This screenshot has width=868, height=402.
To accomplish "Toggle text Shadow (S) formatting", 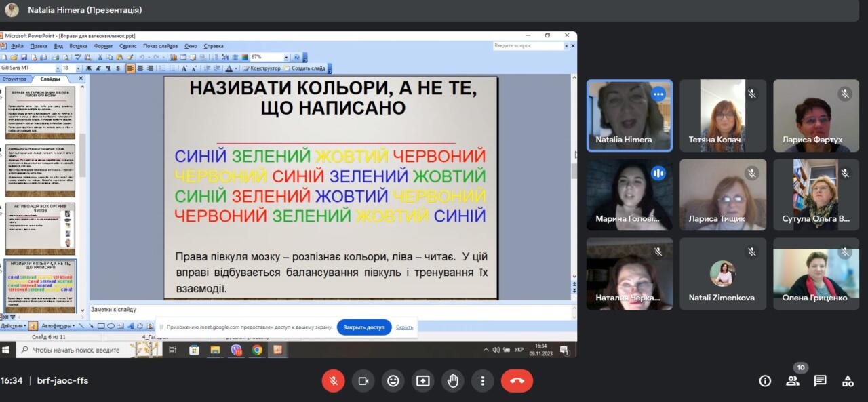I will click(118, 68).
